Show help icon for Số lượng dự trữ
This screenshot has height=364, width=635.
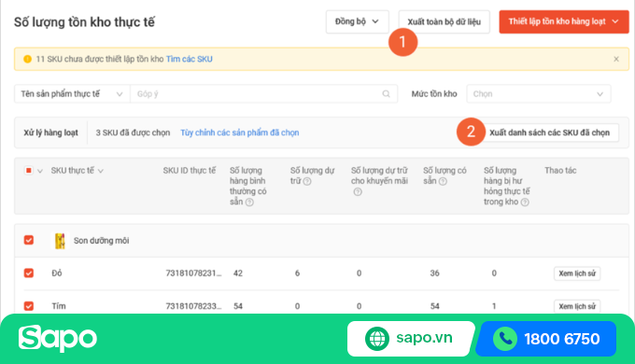(x=307, y=181)
